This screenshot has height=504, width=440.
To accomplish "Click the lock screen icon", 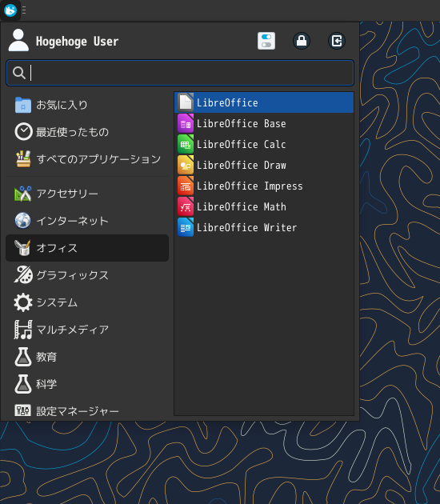I will pos(301,41).
